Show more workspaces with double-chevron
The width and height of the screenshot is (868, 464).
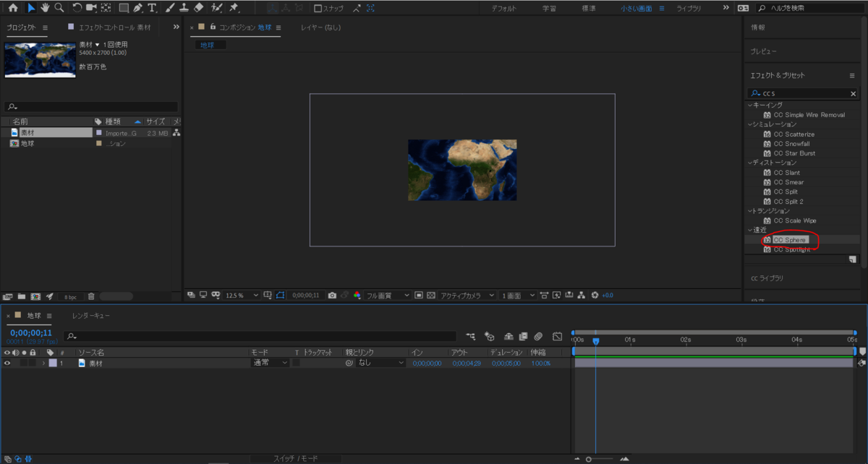[726, 8]
